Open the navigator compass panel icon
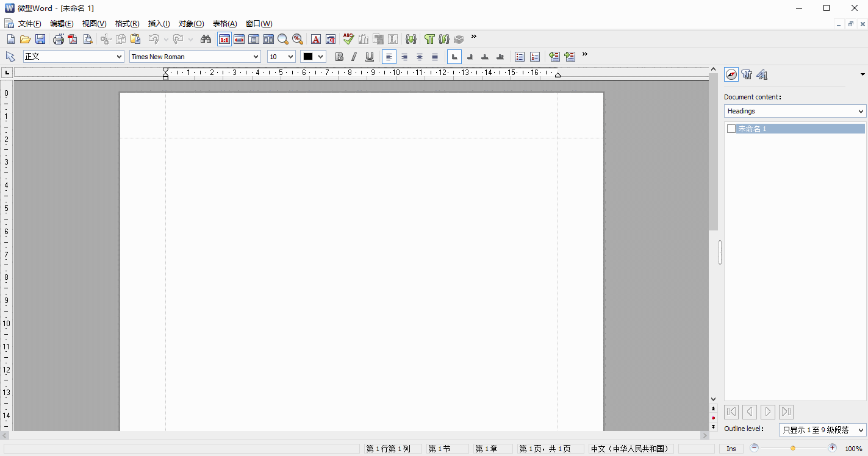 tap(731, 74)
